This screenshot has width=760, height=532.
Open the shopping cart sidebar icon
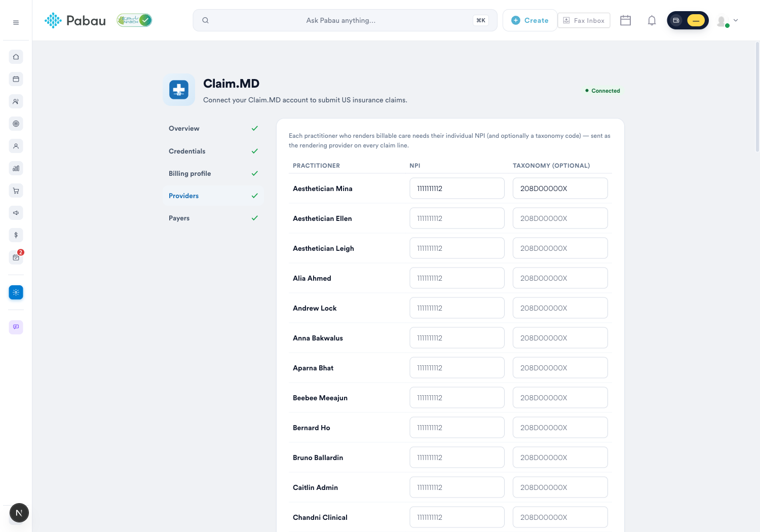coord(16,191)
